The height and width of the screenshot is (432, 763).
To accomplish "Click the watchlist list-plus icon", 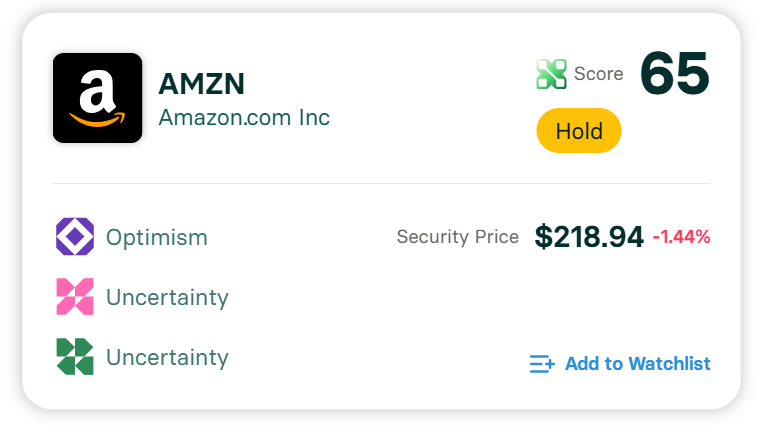I will pos(541,364).
